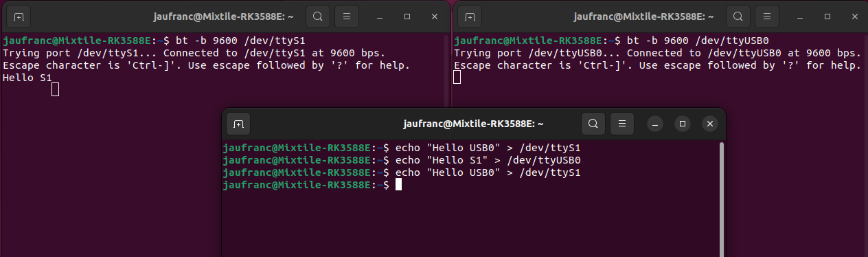Open hamburger menu of front terminal window
The image size is (868, 257).
[622, 124]
